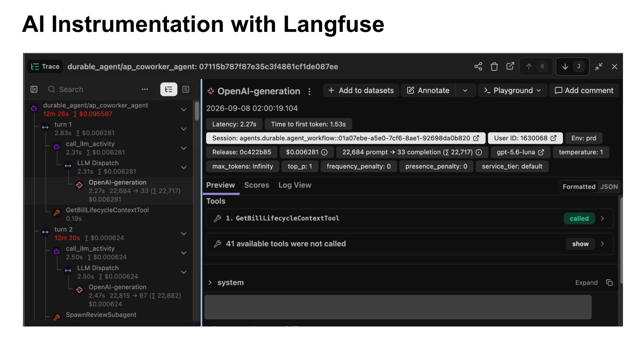Click the temperature: 1 chip
The width and height of the screenshot is (644, 360).
pos(581,152)
